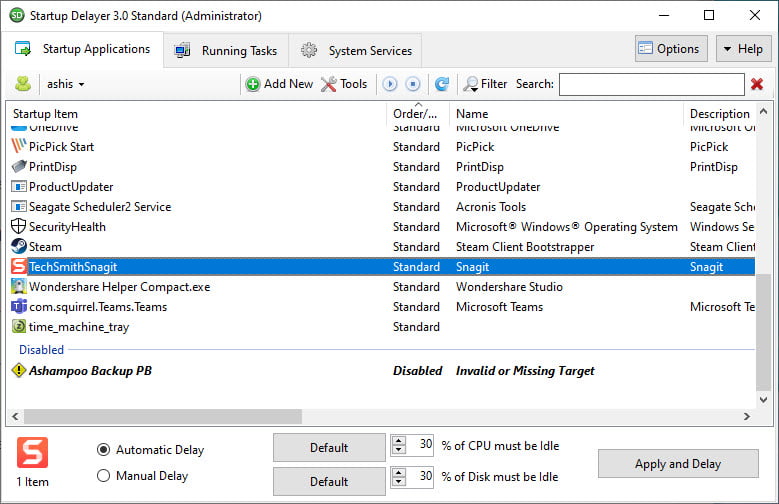
Task: Select the Manual Delay radio button
Action: coord(103,476)
